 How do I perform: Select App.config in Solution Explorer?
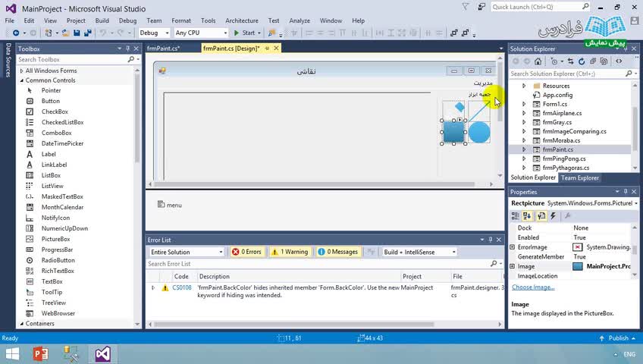(x=557, y=95)
